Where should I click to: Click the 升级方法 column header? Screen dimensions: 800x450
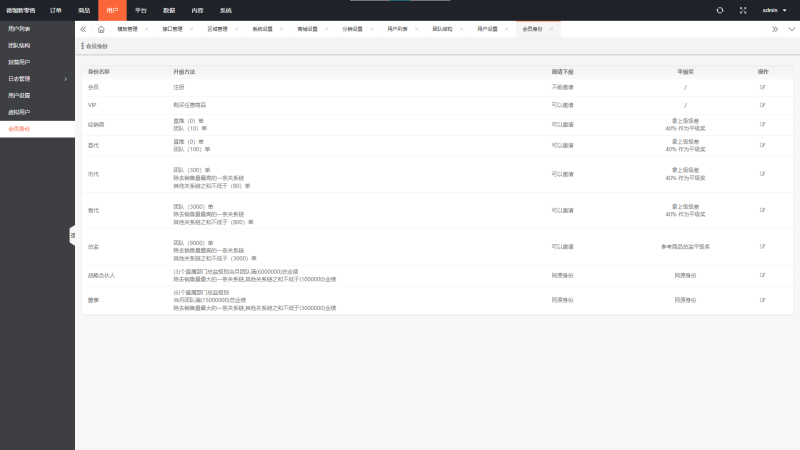pyautogui.click(x=184, y=72)
